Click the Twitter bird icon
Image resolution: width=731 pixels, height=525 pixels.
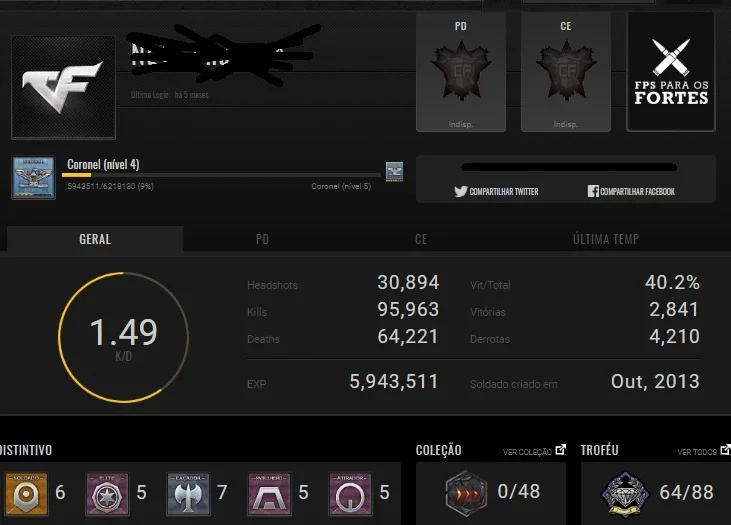(461, 191)
